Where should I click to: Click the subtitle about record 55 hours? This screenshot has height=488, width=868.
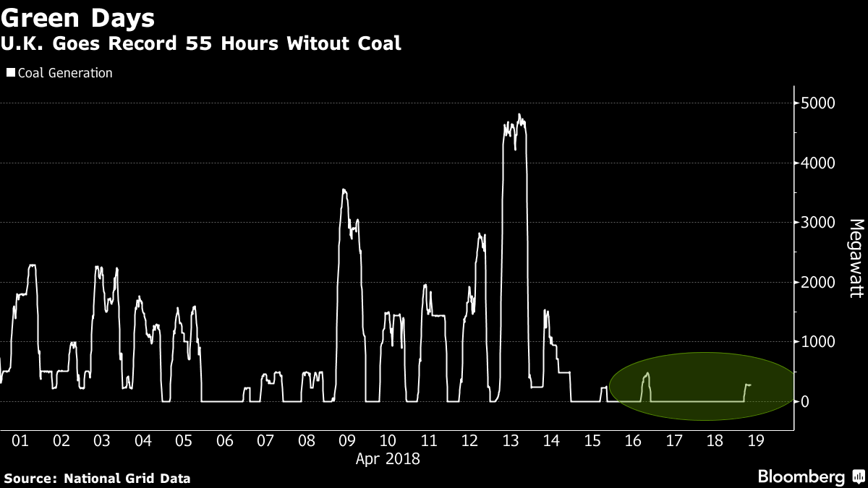[201, 43]
